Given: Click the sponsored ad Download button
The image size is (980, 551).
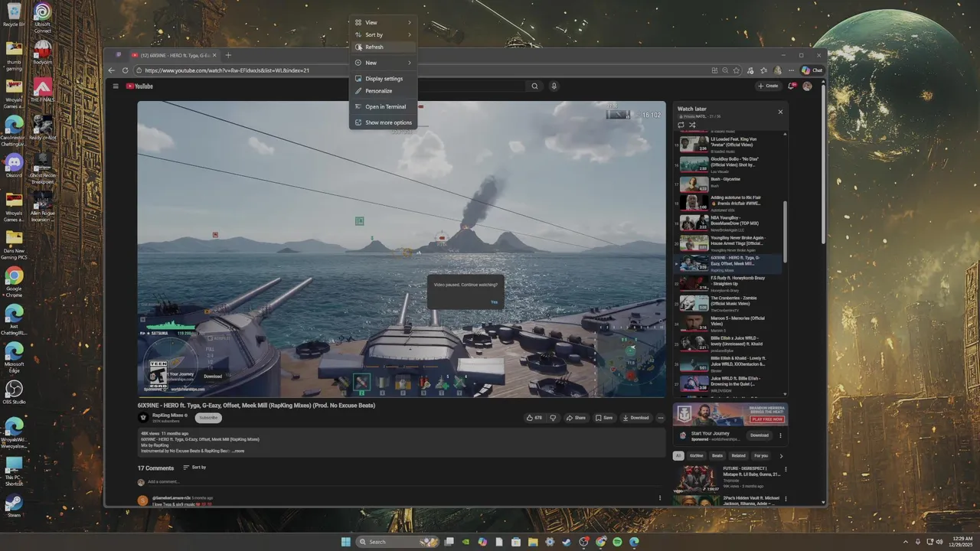Looking at the screenshot, I should (759, 435).
